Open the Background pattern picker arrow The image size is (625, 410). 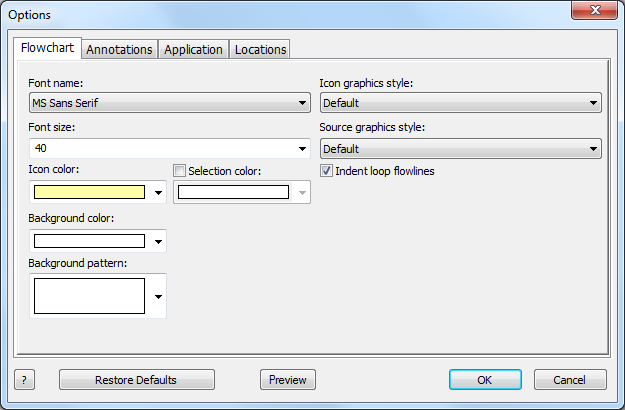(158, 296)
